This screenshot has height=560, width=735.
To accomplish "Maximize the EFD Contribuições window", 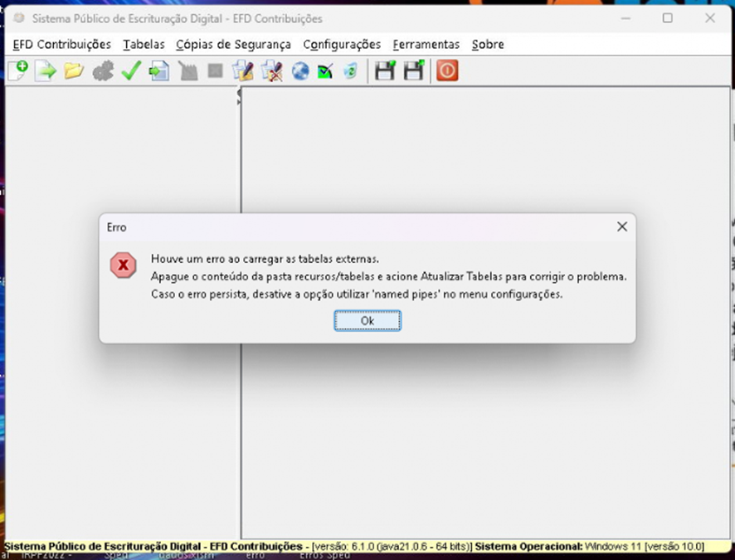I will (667, 18).
